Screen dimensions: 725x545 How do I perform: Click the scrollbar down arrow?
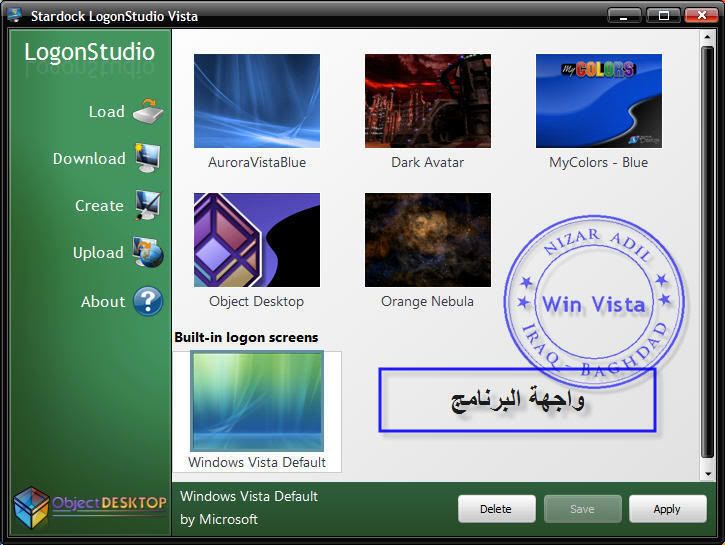707,474
